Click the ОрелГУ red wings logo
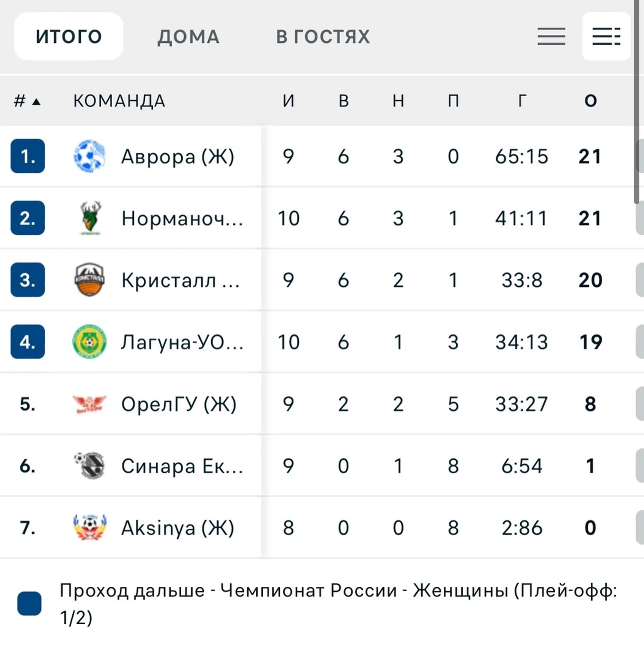This screenshot has height=660, width=644. [90, 404]
